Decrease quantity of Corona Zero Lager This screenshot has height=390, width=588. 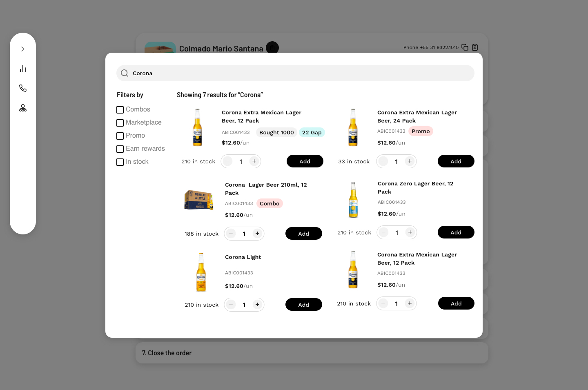click(384, 232)
